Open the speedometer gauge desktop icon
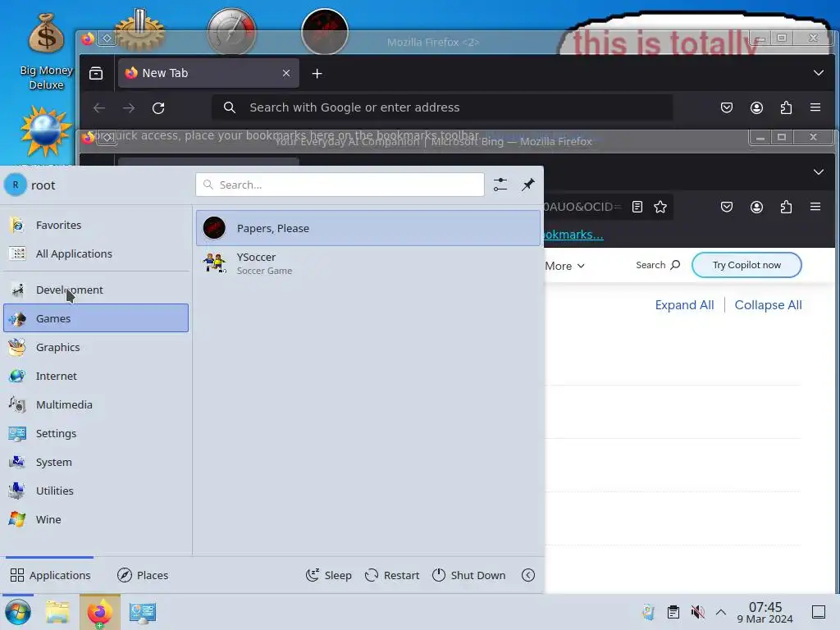 231,31
